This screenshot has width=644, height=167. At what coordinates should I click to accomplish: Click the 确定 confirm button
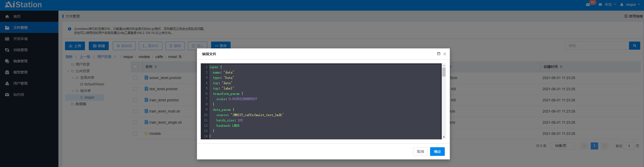[x=437, y=152]
